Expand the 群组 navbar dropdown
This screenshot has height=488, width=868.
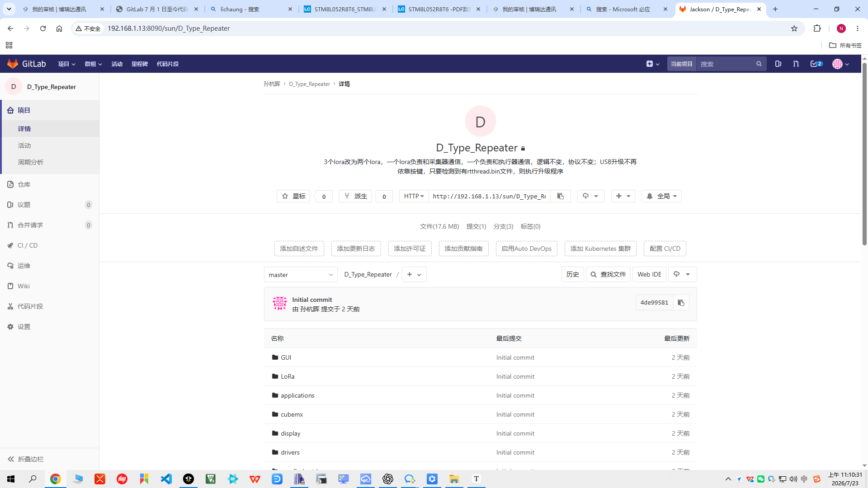(x=93, y=64)
